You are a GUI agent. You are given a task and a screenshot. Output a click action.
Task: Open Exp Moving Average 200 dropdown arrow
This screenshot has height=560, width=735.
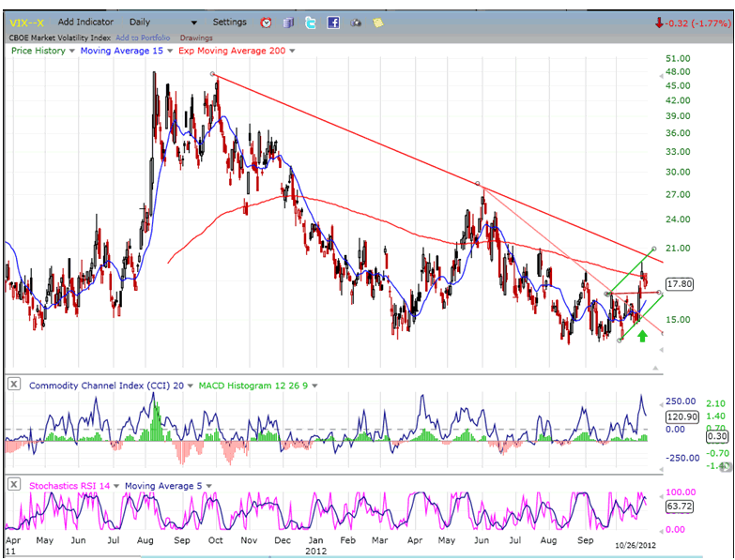[x=292, y=51]
